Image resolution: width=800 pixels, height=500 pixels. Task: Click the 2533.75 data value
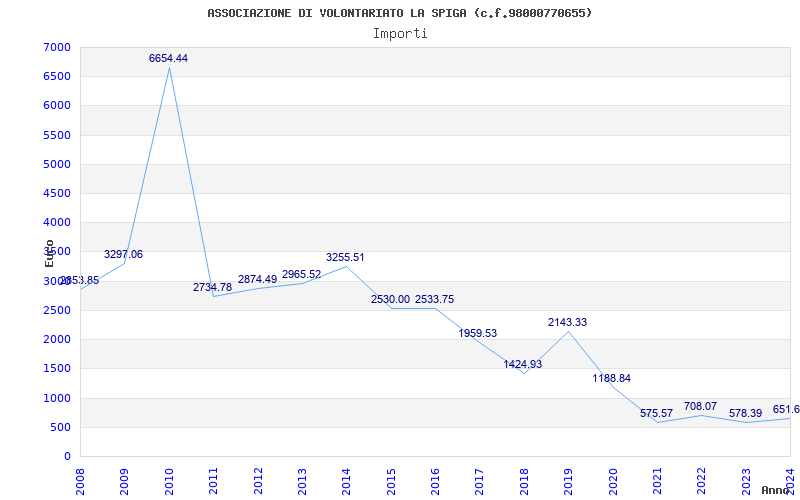tap(434, 299)
